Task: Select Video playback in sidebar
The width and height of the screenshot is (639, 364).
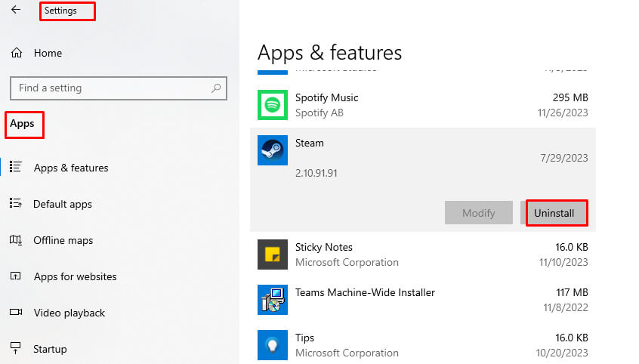Action: 69,313
